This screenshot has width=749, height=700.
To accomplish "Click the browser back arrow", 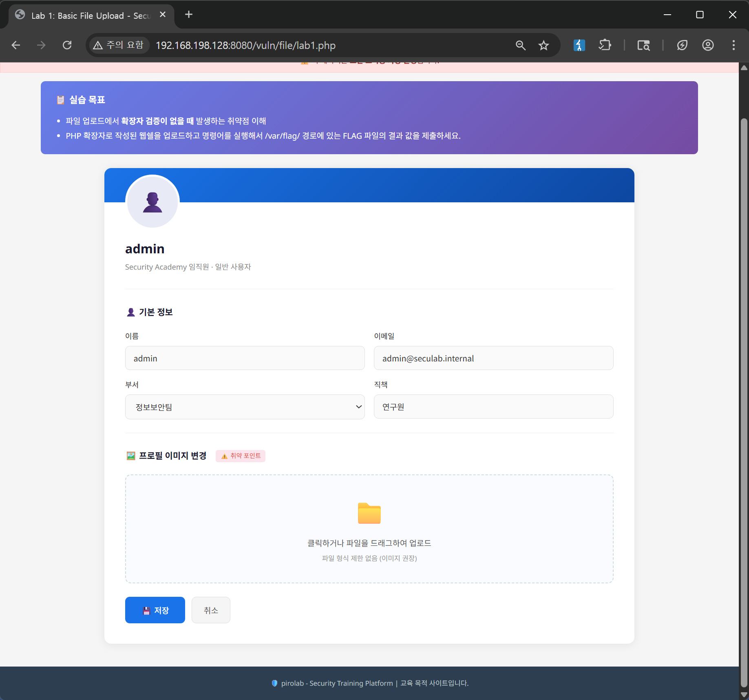I will (x=16, y=45).
